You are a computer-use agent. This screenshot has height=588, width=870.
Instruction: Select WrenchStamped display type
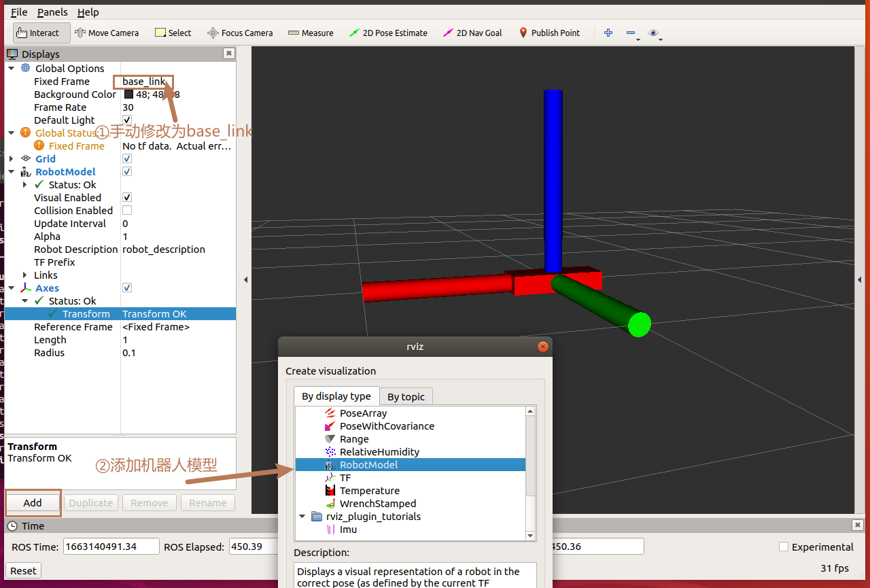click(x=378, y=504)
